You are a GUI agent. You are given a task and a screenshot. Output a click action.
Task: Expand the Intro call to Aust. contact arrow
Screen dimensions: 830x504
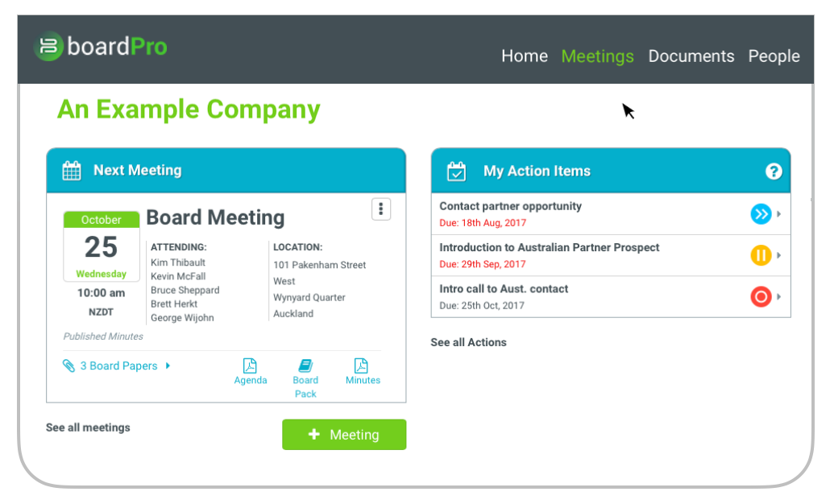(x=779, y=297)
